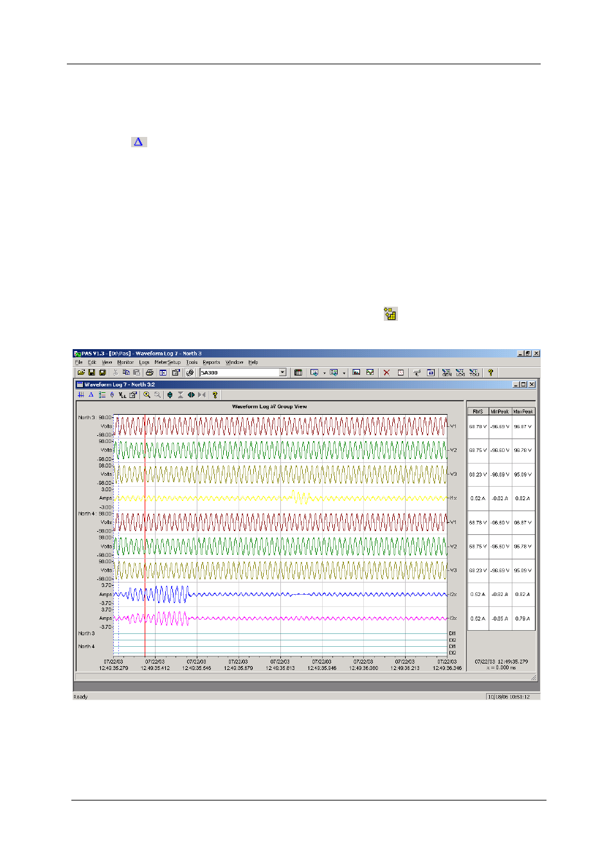Image resolution: width=614 pixels, height=868 pixels.
Task: Open the File menu
Action: (78, 363)
